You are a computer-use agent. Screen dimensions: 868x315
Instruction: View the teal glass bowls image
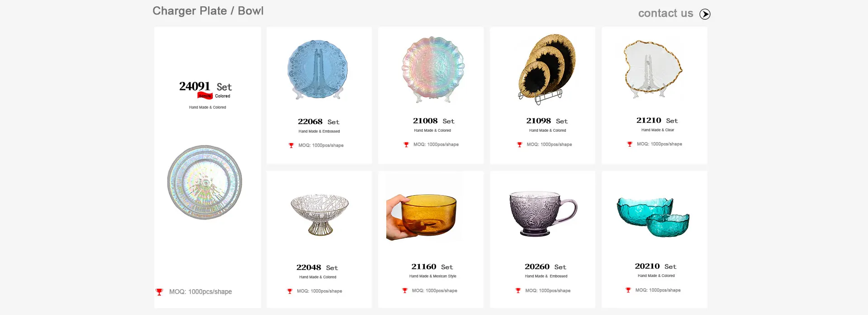coord(653,217)
